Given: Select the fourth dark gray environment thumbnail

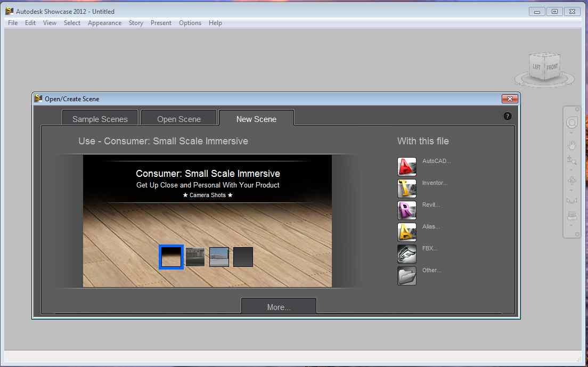Looking at the screenshot, I should tap(243, 257).
